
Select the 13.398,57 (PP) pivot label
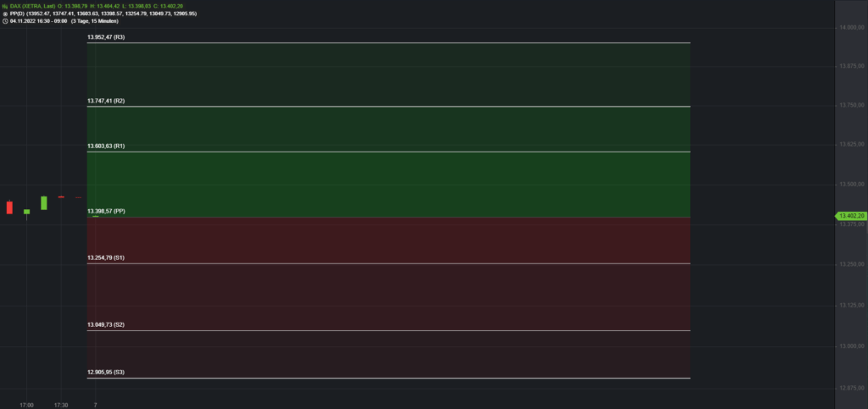(x=106, y=211)
